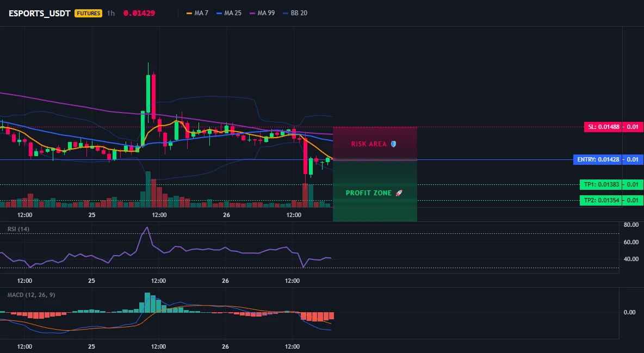Click the 80.00 RSI axis value

(631, 225)
